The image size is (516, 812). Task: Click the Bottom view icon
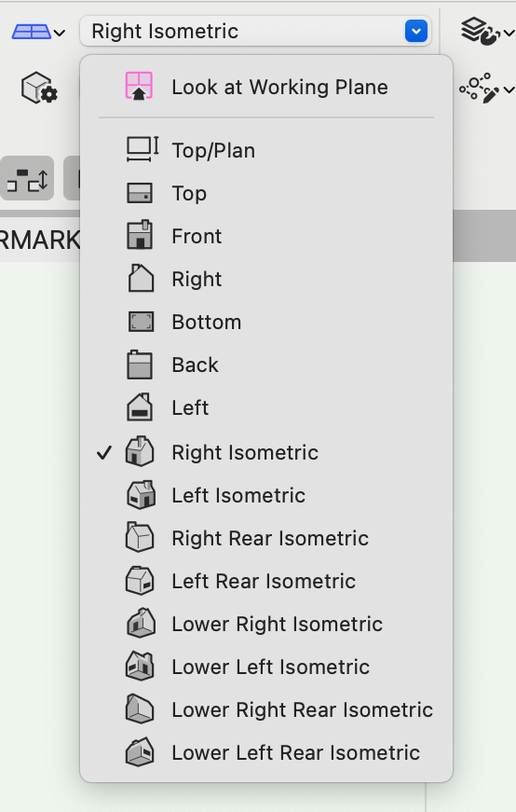pos(141,322)
